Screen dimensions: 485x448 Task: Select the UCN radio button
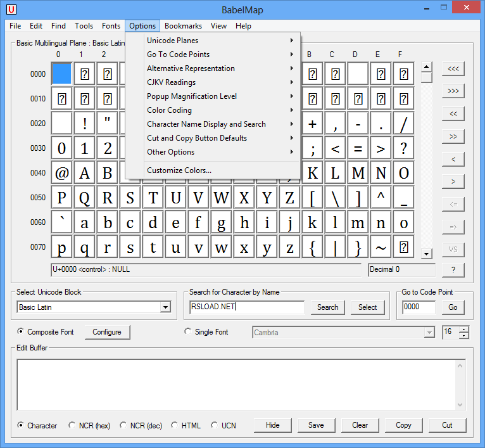[215, 425]
